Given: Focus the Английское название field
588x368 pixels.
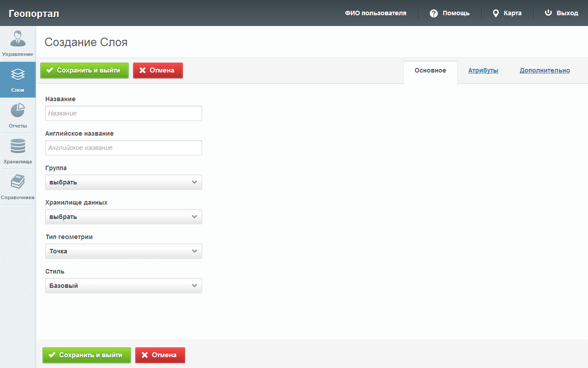Looking at the screenshot, I should 123,148.
